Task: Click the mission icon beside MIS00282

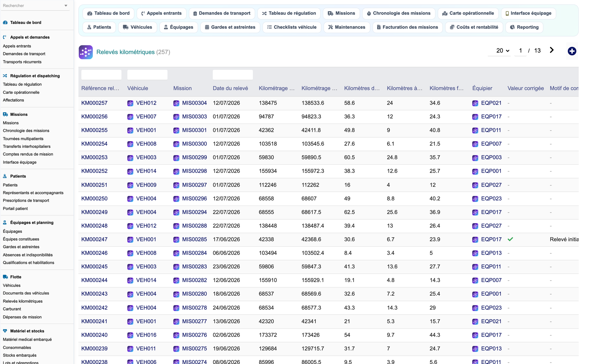Action: (176, 280)
